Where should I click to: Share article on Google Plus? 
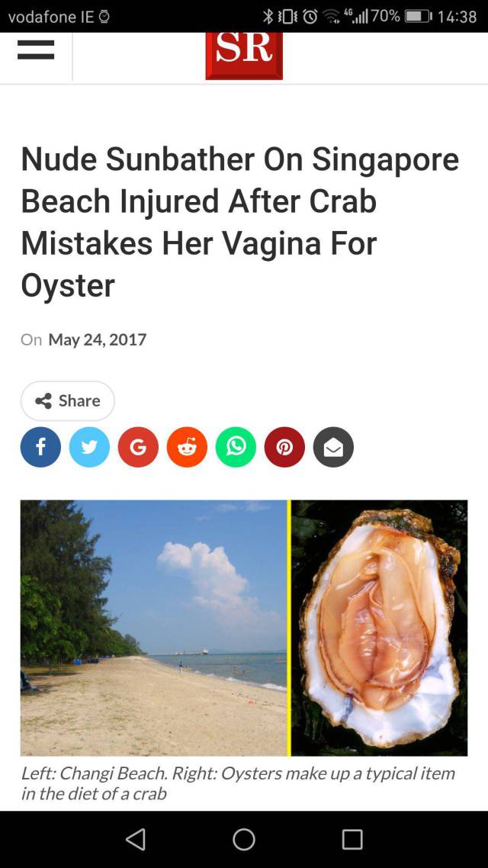[x=138, y=447]
